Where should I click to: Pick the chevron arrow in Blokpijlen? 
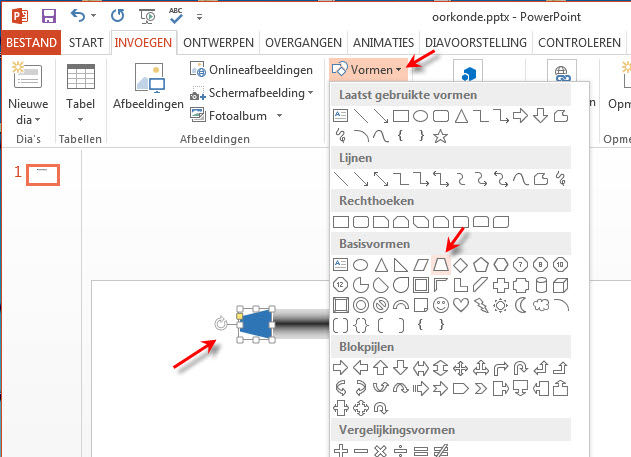pos(480,388)
